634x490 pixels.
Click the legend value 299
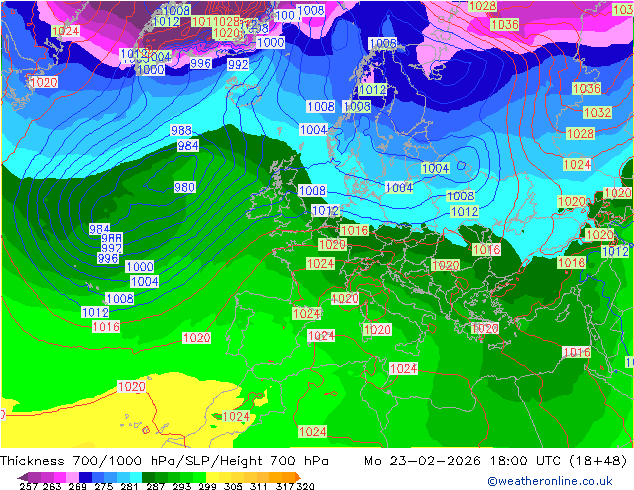point(207,486)
